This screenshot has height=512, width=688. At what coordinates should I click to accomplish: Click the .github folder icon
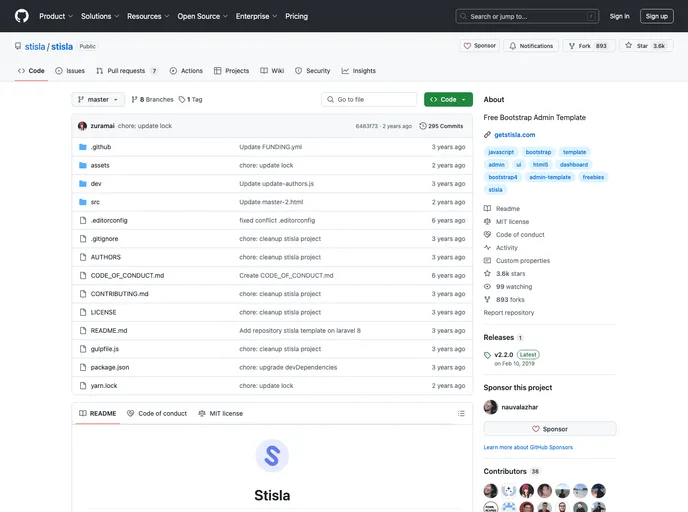point(82,147)
